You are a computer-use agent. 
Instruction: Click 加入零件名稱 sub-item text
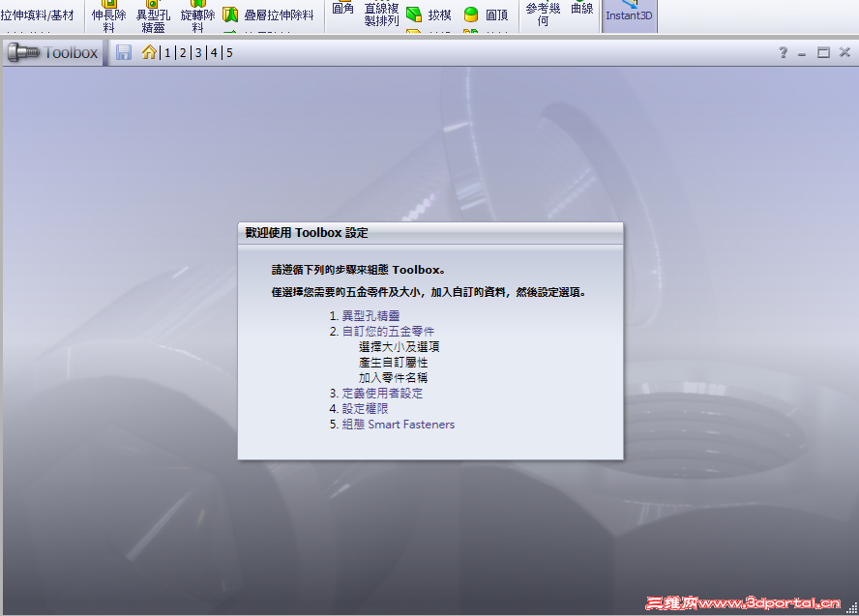coord(394,378)
